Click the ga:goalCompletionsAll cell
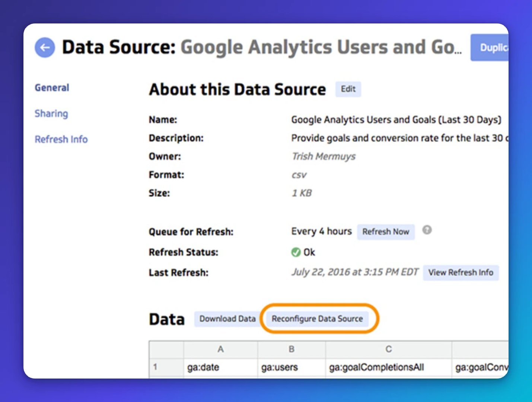532x402 pixels. [388, 367]
